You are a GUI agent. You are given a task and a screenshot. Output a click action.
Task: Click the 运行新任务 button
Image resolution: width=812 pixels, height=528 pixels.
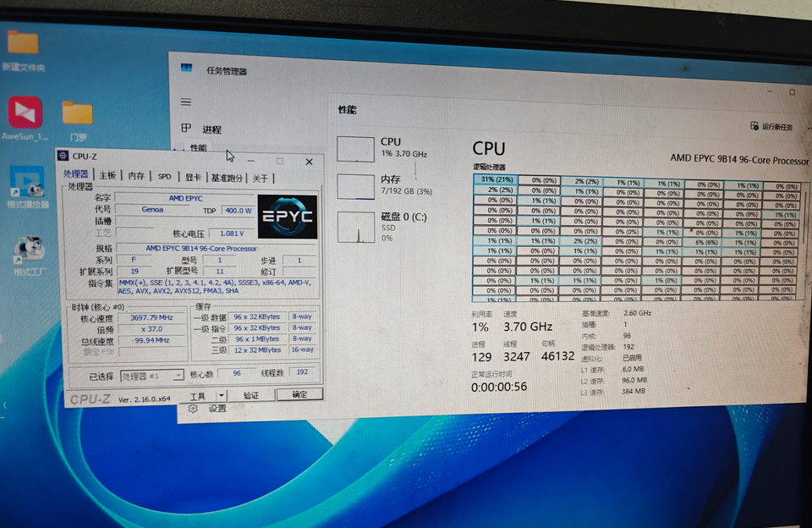[771, 126]
